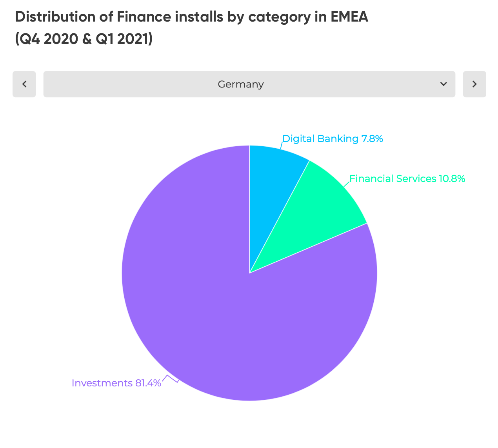The height and width of the screenshot is (448, 498).
Task: Click the Investments label text
Action: (x=102, y=383)
